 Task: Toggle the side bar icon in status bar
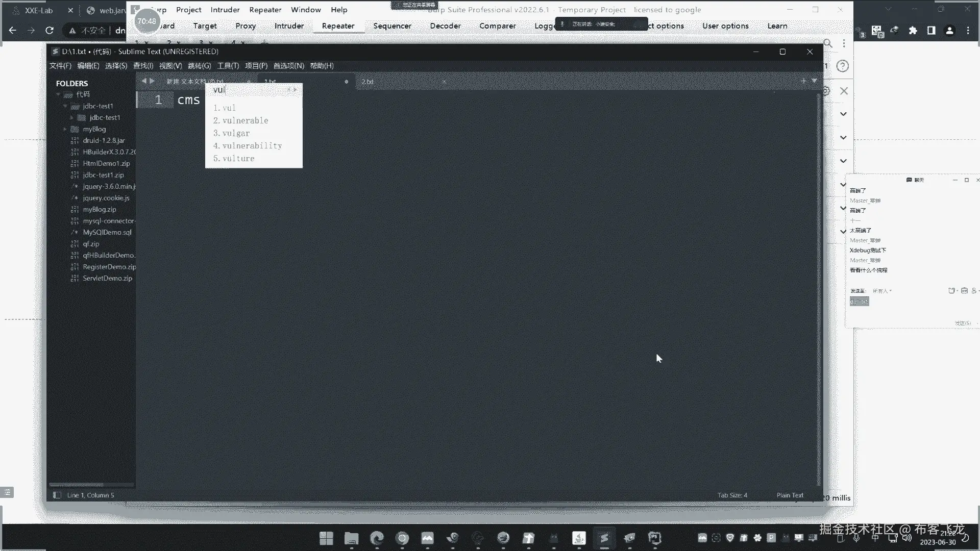57,495
